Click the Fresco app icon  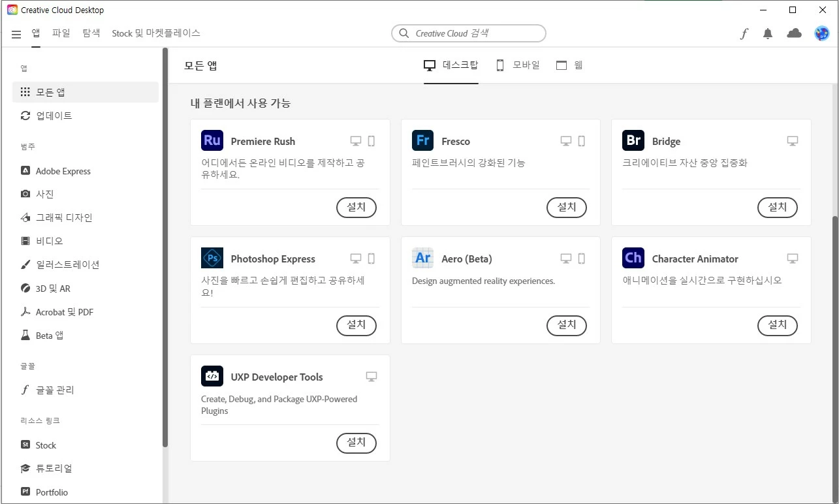pyautogui.click(x=423, y=140)
